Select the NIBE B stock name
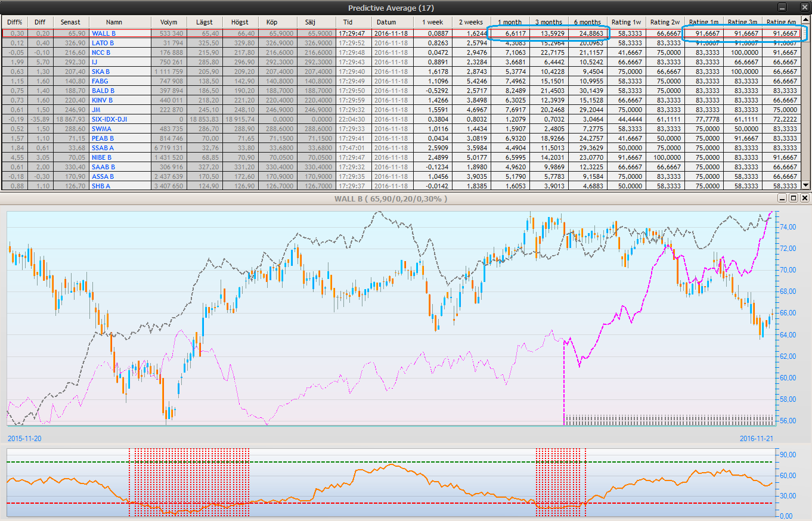This screenshot has height=521, width=812. (x=101, y=157)
